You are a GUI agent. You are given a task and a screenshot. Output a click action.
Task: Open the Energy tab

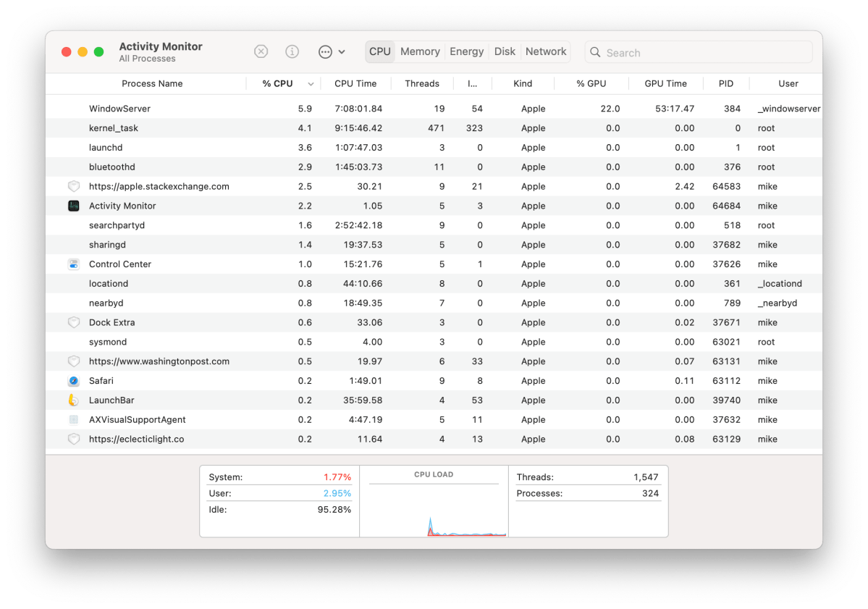click(x=467, y=51)
